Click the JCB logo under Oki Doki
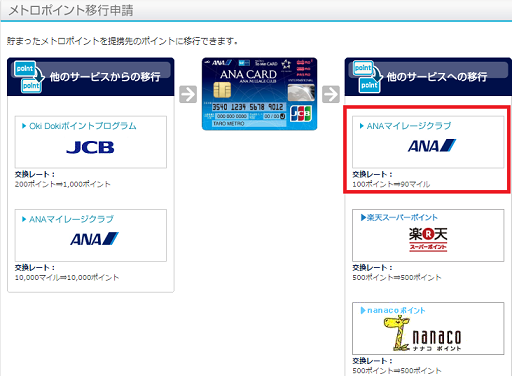 (x=90, y=147)
